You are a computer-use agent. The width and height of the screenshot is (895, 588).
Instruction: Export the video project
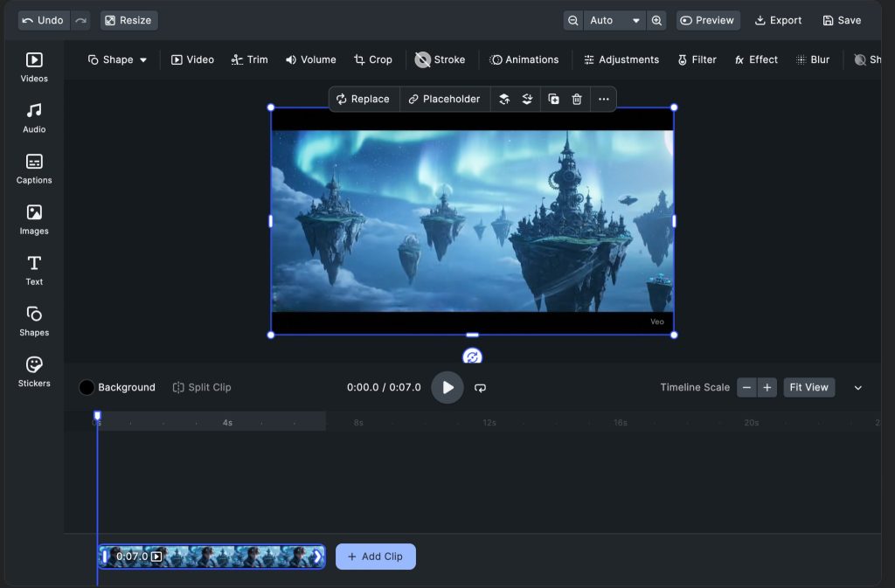coord(778,20)
